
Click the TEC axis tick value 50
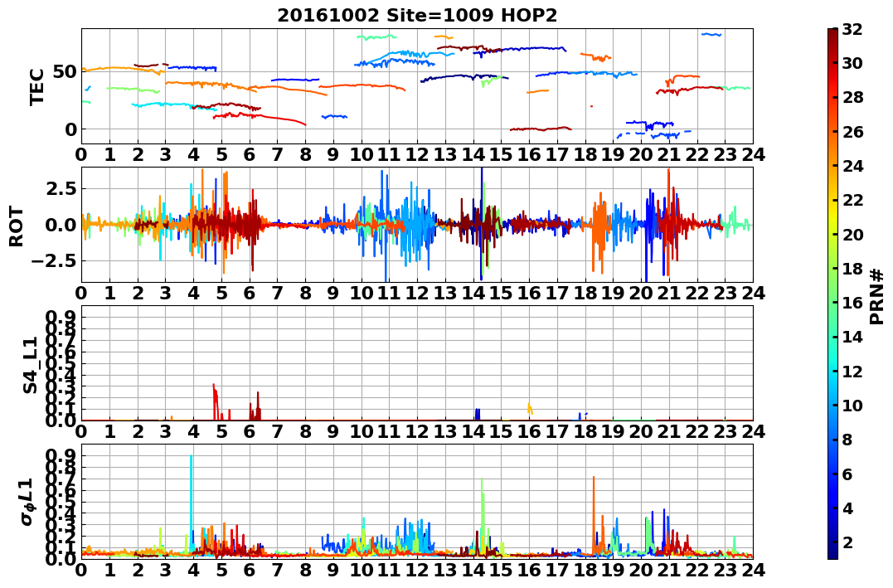tap(66, 72)
